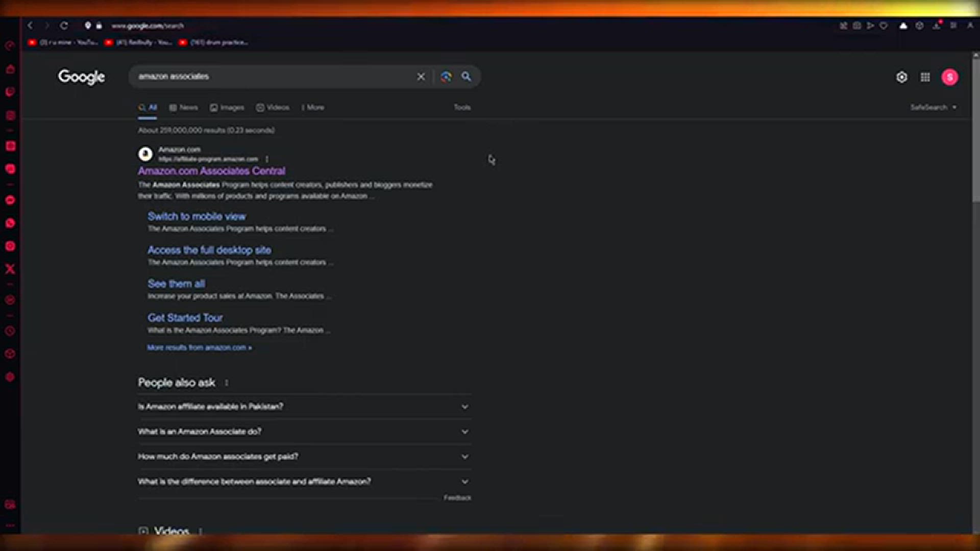Click the 'About 259,000,000 results' text
This screenshot has width=980, height=551.
(x=206, y=130)
